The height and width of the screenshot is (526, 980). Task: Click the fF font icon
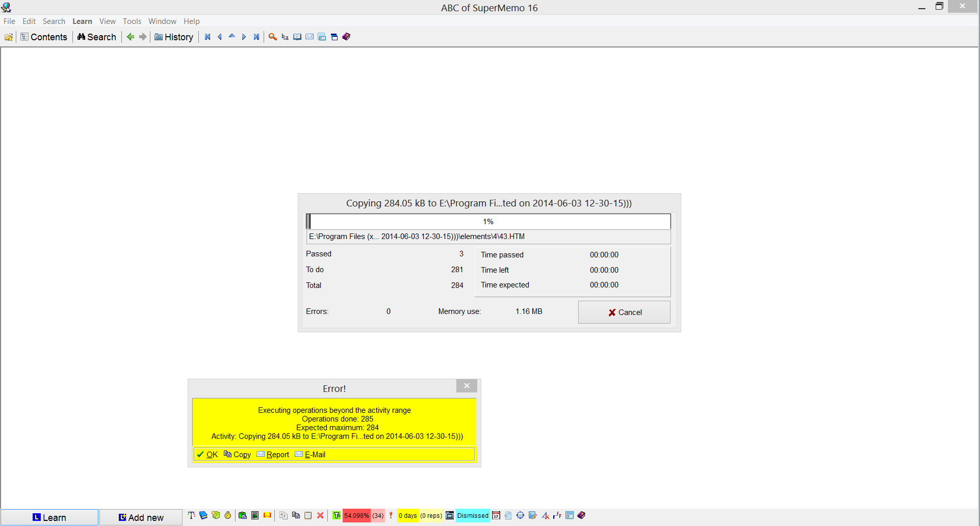point(557,515)
